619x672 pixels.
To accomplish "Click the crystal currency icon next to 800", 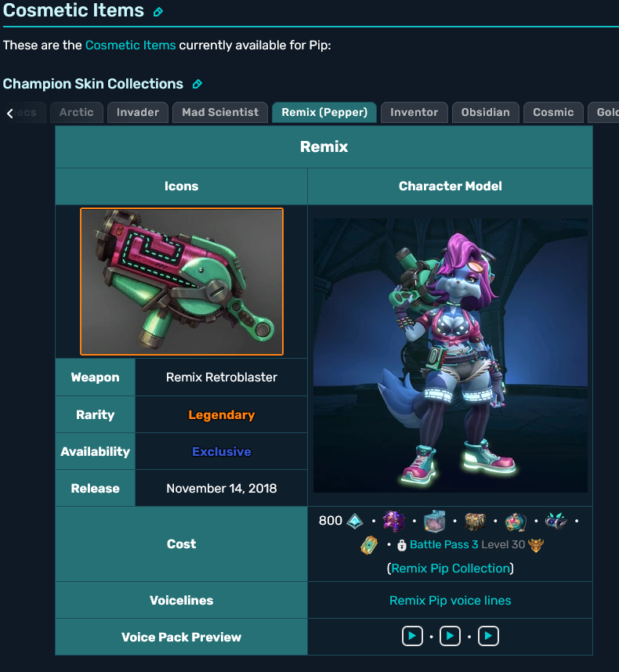I will (355, 521).
